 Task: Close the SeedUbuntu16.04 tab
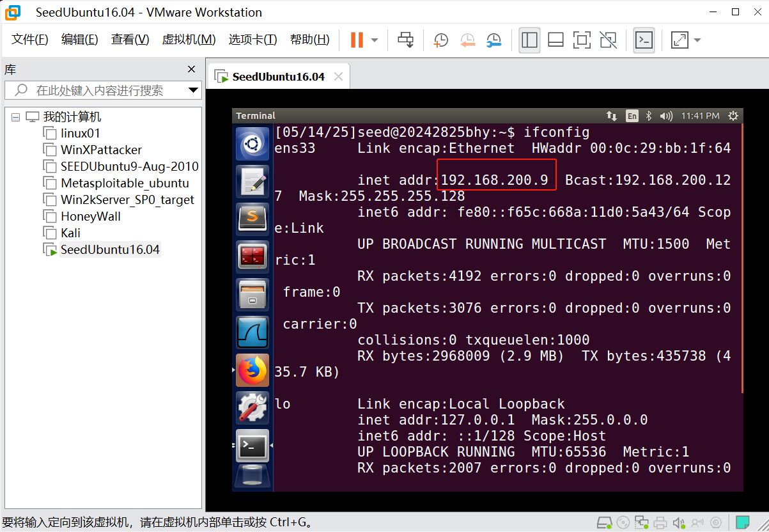click(x=339, y=77)
